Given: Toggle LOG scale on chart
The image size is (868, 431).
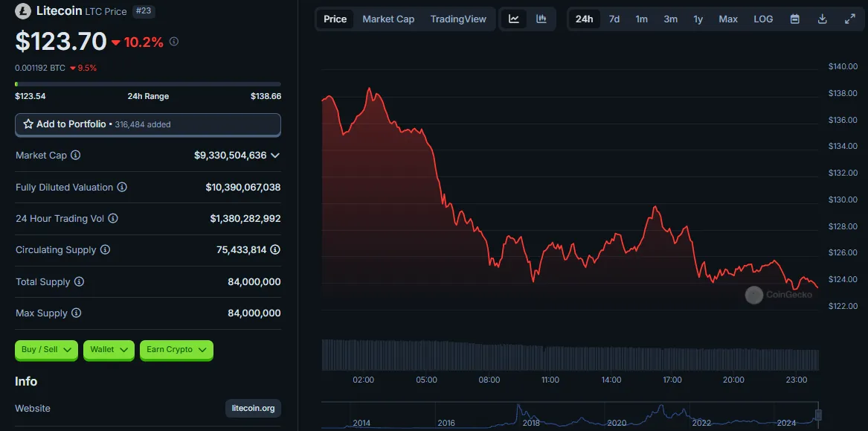Looking at the screenshot, I should point(763,19).
